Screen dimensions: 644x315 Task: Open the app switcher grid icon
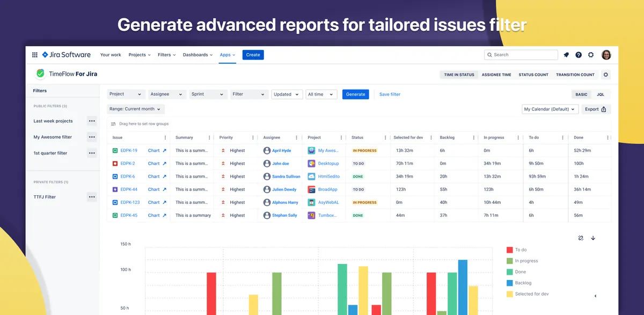(x=35, y=55)
